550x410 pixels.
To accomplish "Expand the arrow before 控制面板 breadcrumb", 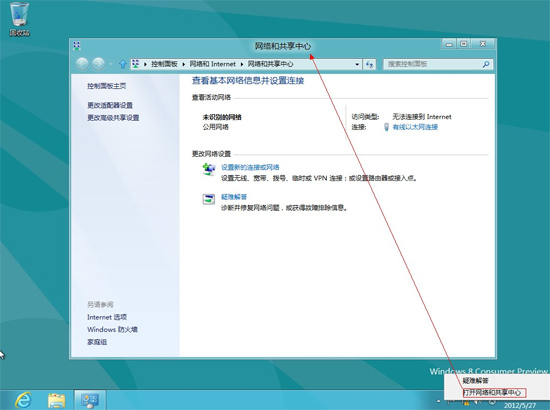I will click(145, 64).
